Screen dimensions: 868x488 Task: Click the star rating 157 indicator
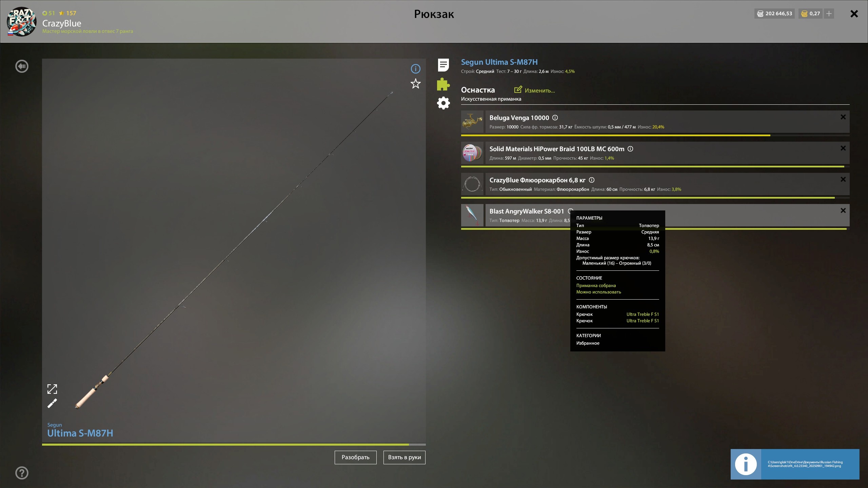[x=67, y=13]
